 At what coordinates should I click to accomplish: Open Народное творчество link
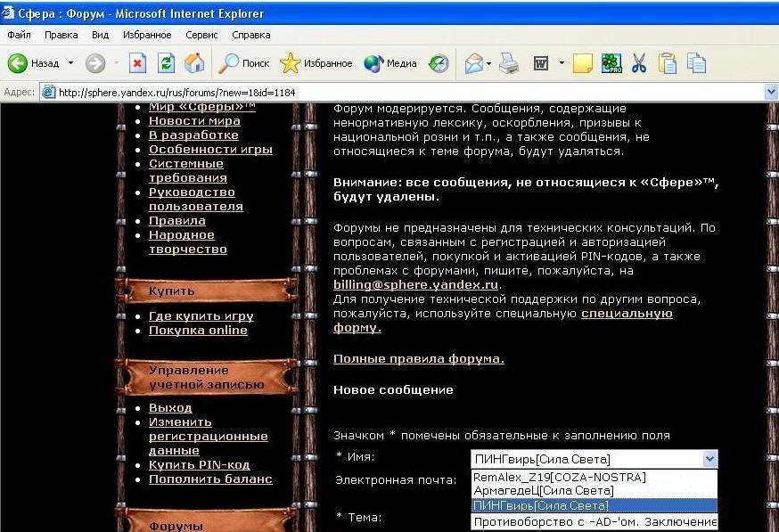tap(188, 241)
